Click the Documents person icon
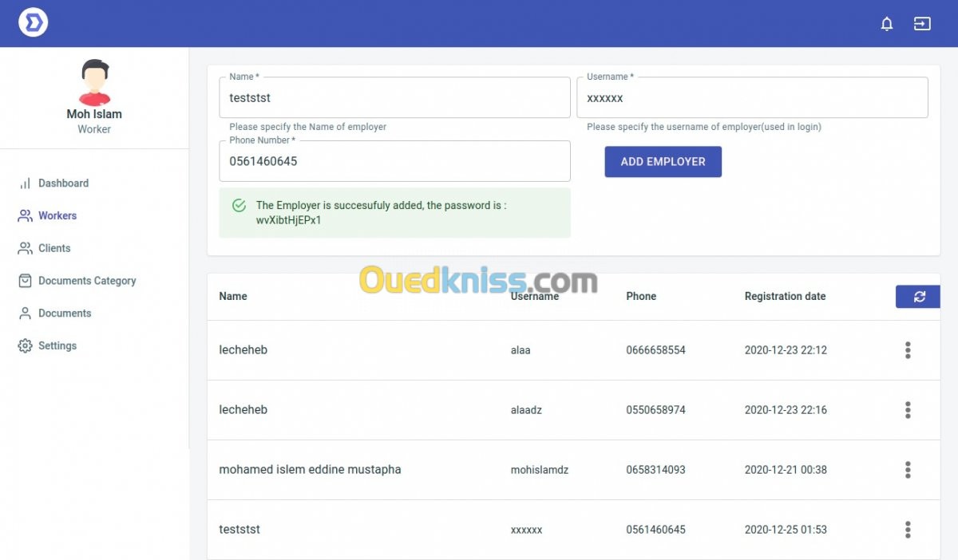The image size is (958, 560). pyautogui.click(x=25, y=314)
